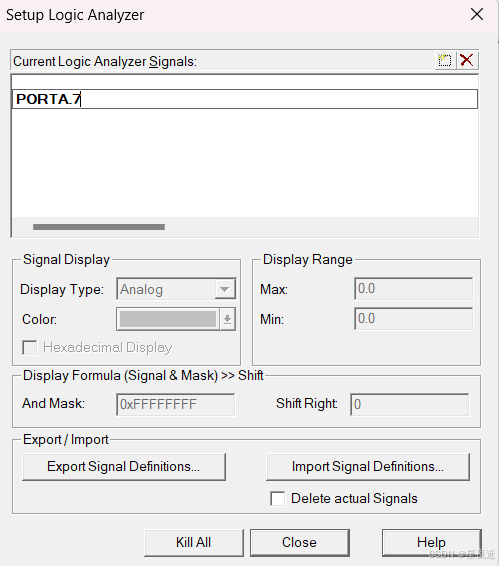Click the gray Color swatch

coord(168,319)
